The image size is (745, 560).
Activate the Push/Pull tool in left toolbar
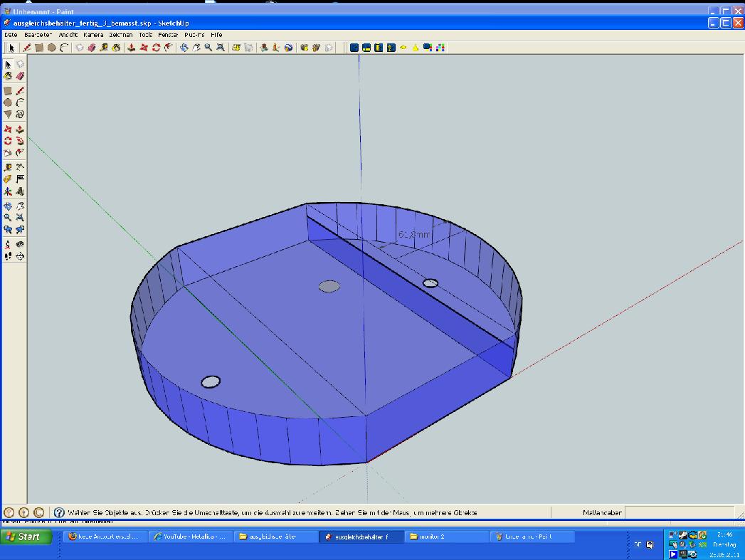tap(20, 130)
